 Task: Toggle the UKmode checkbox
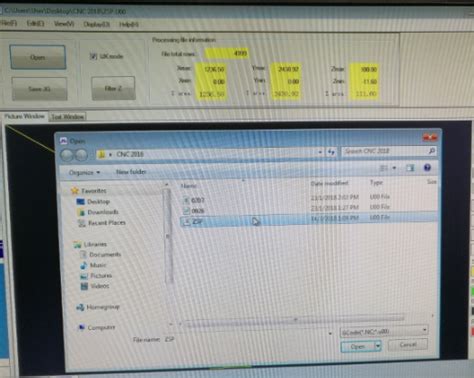coord(93,56)
